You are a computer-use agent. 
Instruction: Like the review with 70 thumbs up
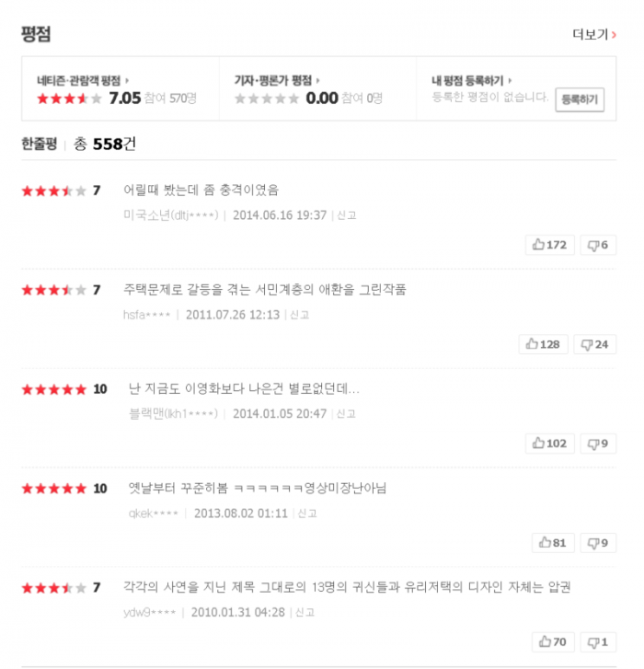(553, 642)
